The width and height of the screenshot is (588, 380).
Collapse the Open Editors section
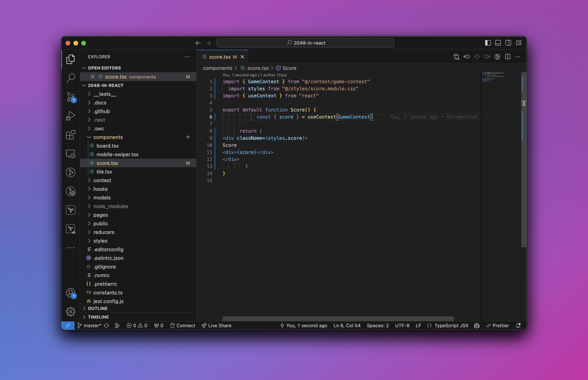(139, 68)
